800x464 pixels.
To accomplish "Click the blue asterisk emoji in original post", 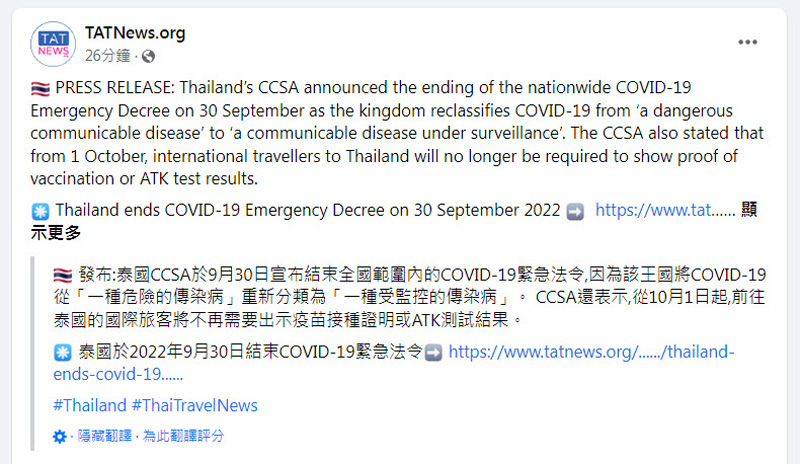I will tap(40, 211).
